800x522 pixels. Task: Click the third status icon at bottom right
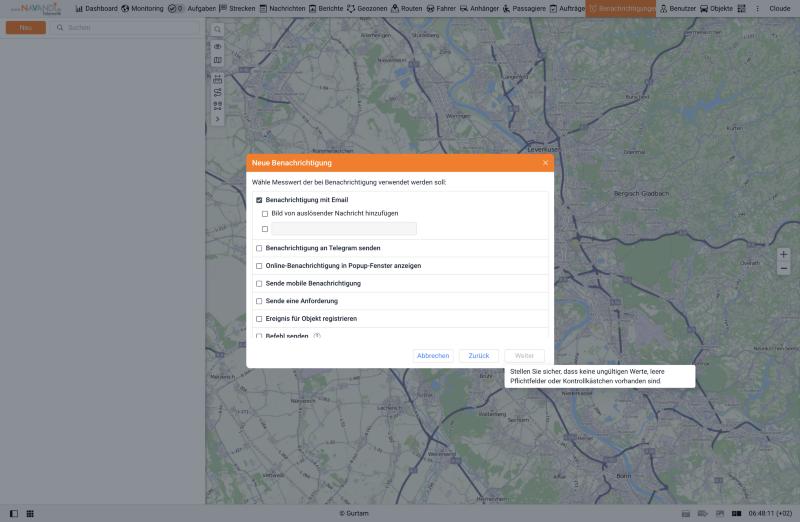click(720, 514)
